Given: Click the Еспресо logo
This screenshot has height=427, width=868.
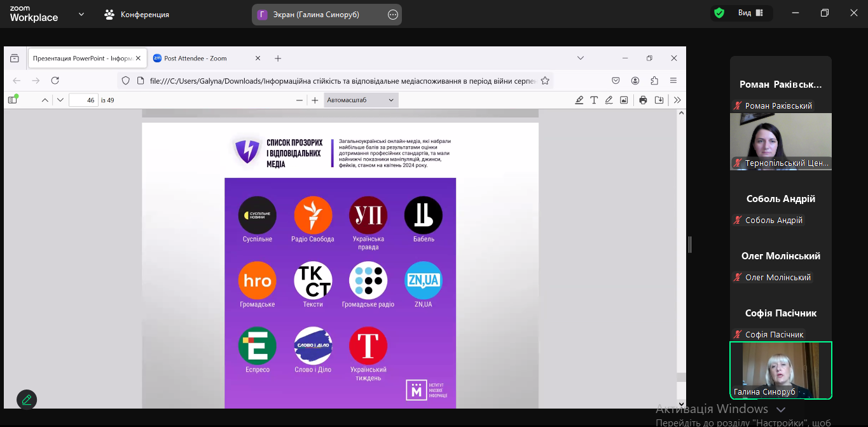Looking at the screenshot, I should click(258, 346).
